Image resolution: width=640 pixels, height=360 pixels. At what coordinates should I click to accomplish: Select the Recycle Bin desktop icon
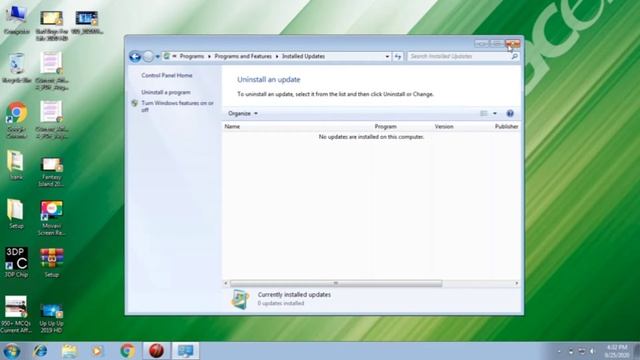16,68
